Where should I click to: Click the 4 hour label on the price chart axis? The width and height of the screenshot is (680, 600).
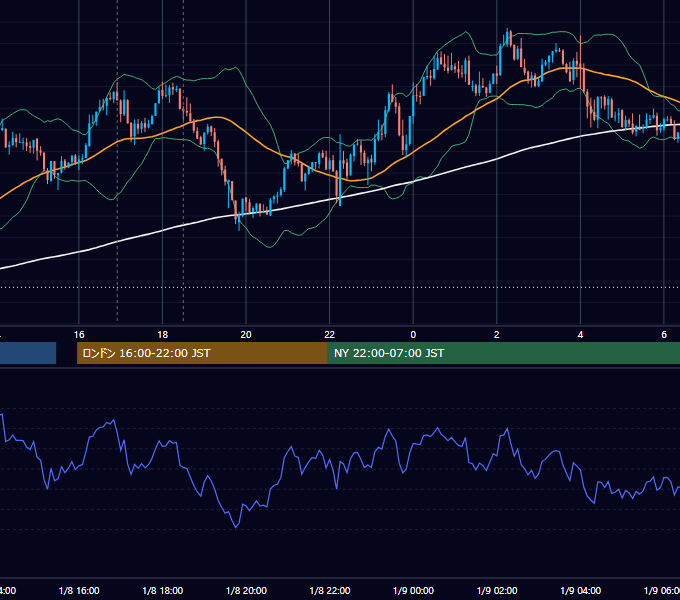coord(580,335)
